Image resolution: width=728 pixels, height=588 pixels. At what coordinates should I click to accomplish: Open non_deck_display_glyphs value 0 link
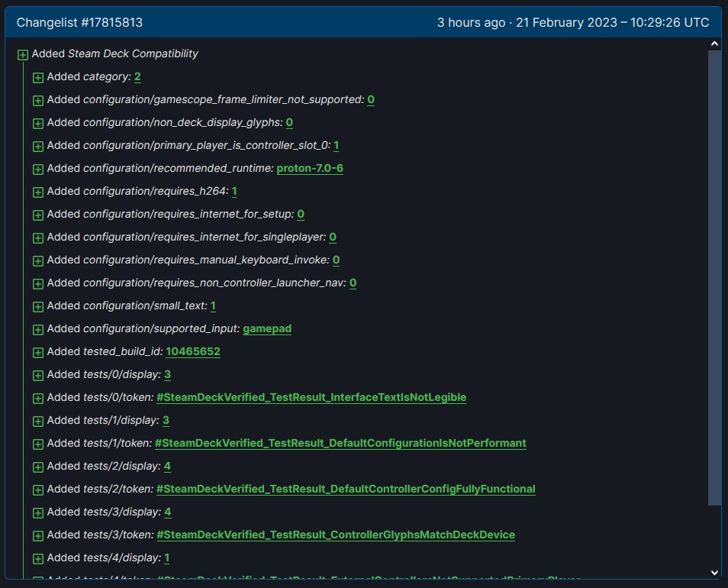coord(289,123)
